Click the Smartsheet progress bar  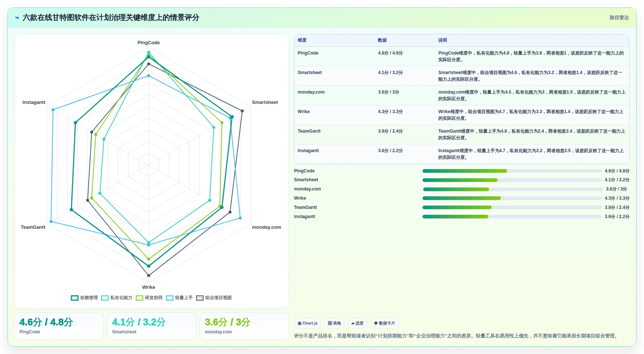pyautogui.click(x=512, y=180)
